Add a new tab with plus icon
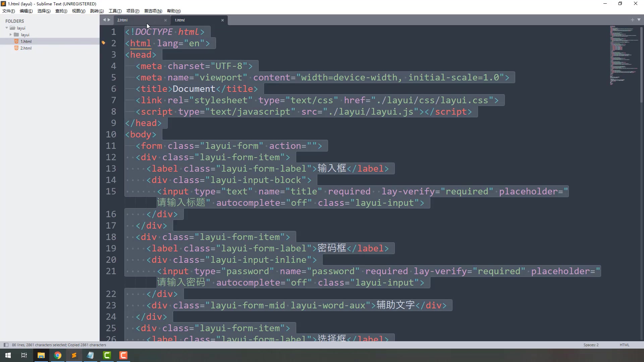 coord(632,20)
